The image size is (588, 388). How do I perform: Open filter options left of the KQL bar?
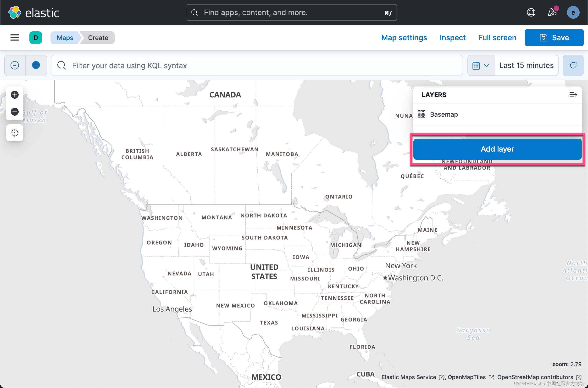click(15, 65)
